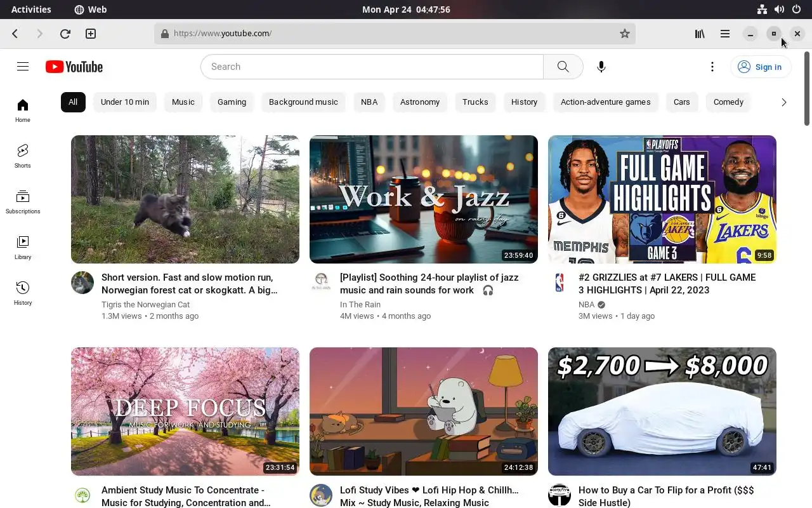Click Tigris the Norwegian Cat channel avatar
Image resolution: width=812 pixels, height=508 pixels.
point(82,283)
